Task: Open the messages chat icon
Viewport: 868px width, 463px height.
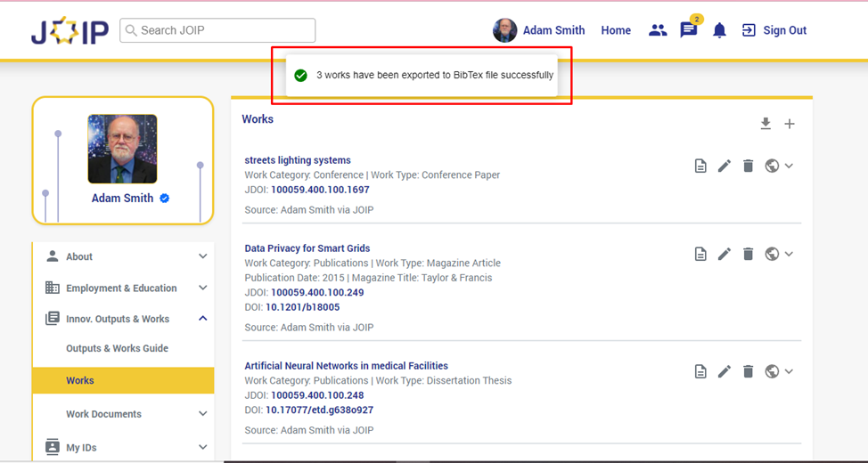Action: (x=689, y=30)
